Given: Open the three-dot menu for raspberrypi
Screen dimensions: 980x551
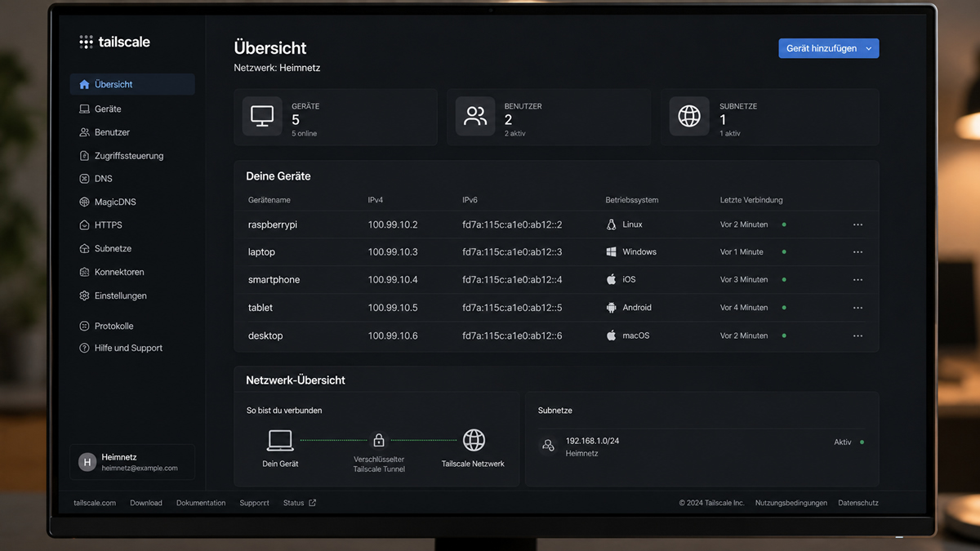Looking at the screenshot, I should click(x=857, y=224).
